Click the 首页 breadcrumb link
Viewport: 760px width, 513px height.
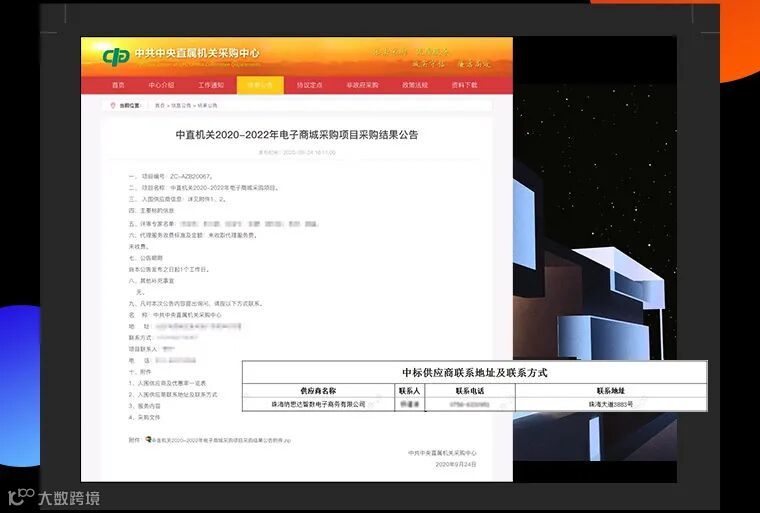pos(159,105)
